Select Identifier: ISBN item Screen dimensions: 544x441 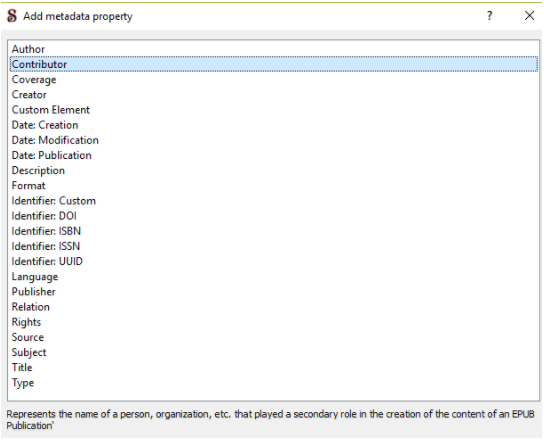(274, 231)
